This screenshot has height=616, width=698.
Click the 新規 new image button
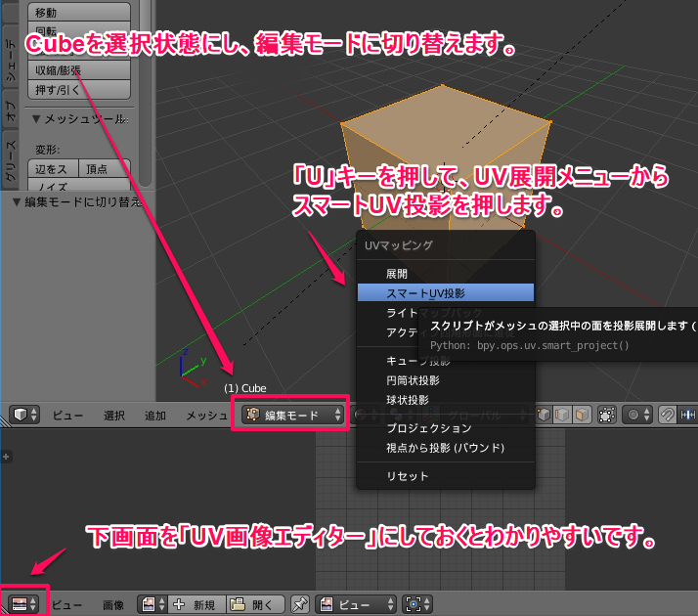tap(197, 604)
